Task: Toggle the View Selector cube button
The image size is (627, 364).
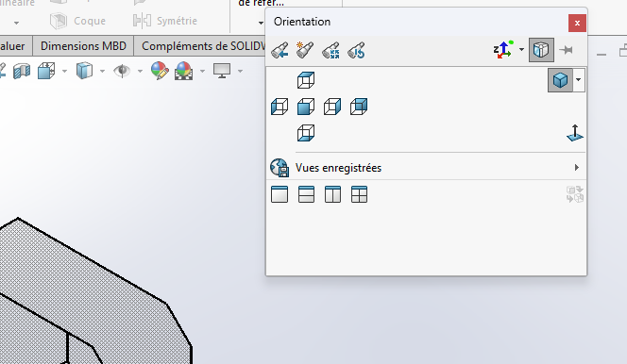Action: 541,50
